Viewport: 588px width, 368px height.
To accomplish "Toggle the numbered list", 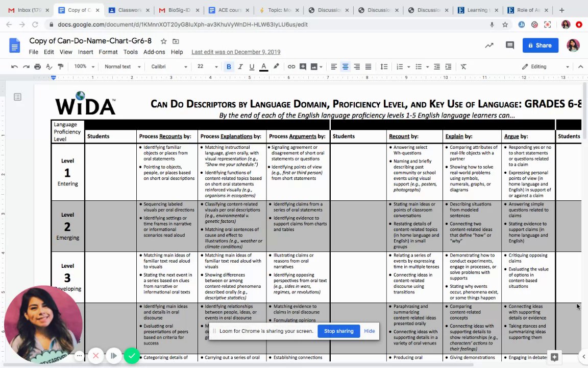I will [x=400, y=66].
